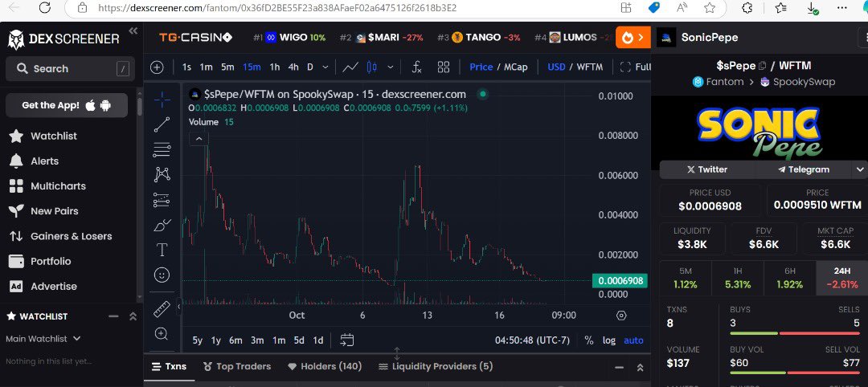Show chart values in USD
The image size is (868, 387).
556,67
